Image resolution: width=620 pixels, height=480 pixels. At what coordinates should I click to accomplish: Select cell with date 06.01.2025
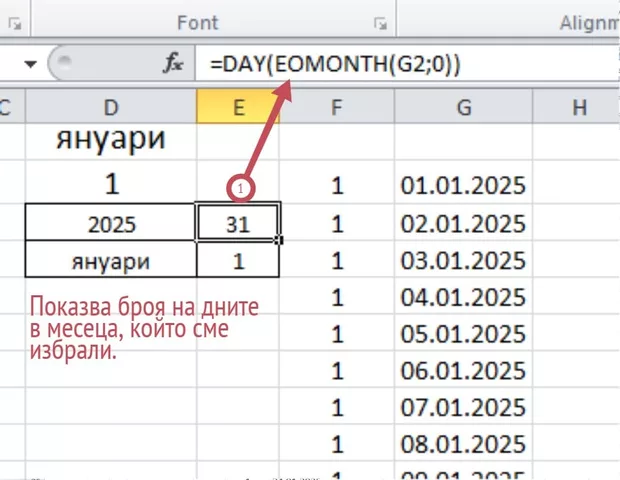point(463,369)
